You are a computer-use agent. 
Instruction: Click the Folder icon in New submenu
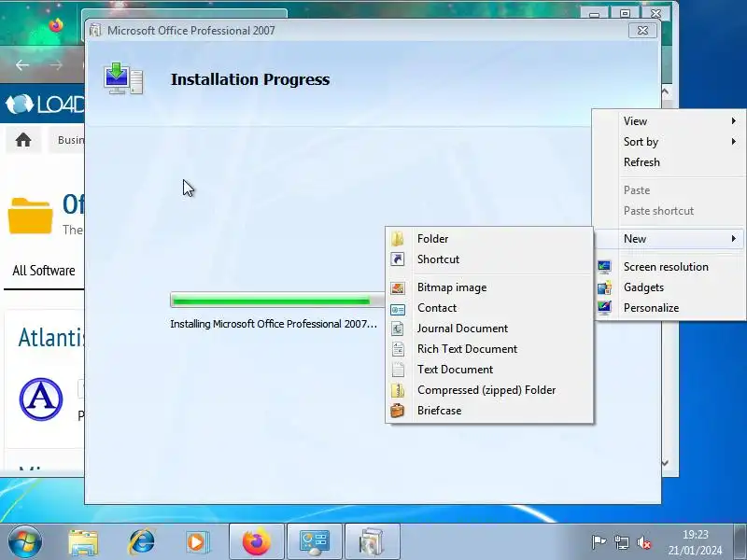click(398, 239)
